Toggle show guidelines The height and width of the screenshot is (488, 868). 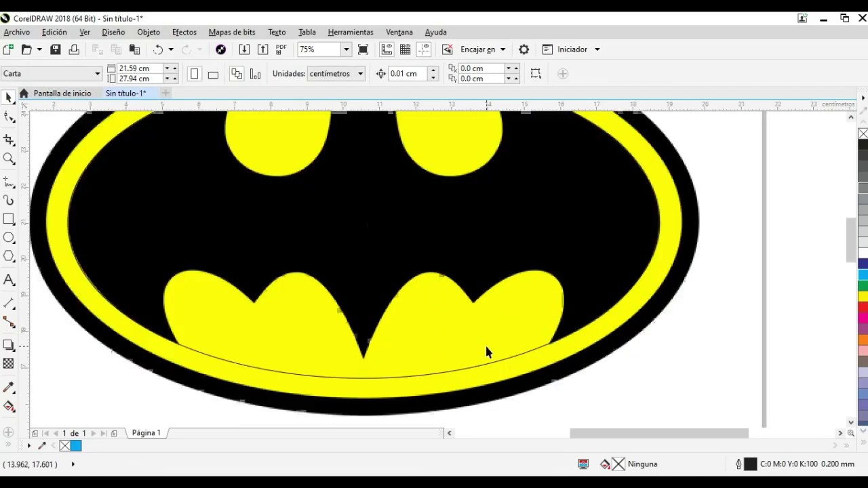coord(424,49)
